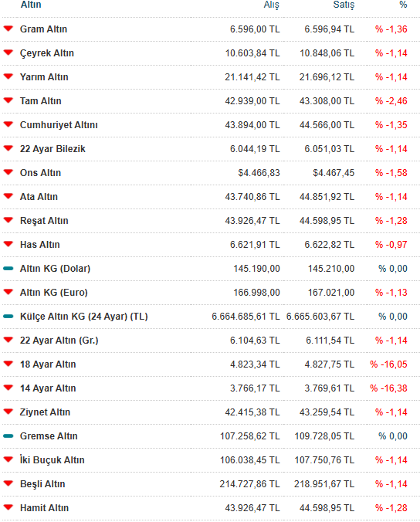Click the teal dash icon beside Altın KG (Dolar)
420x522 pixels.
tap(8, 268)
